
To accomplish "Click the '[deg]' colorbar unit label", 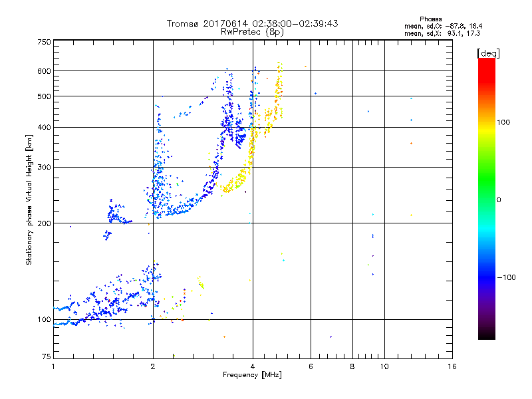I will (488, 53).
